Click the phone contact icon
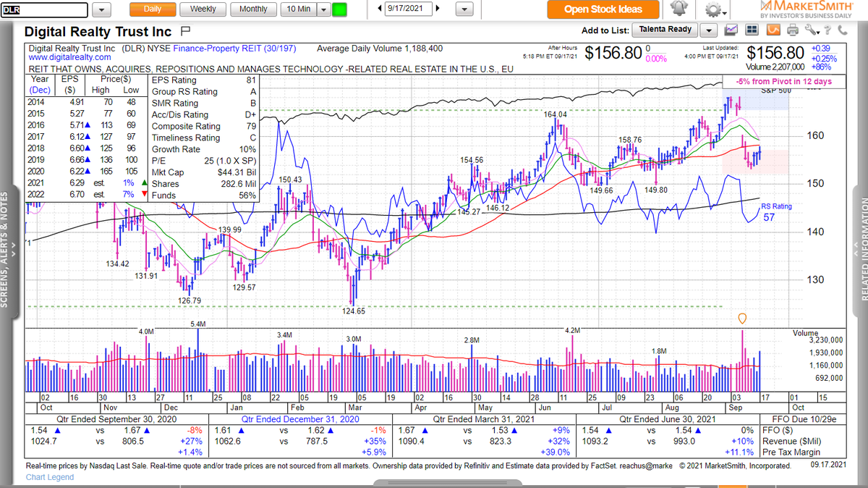The width and height of the screenshot is (868, 488). [x=842, y=30]
